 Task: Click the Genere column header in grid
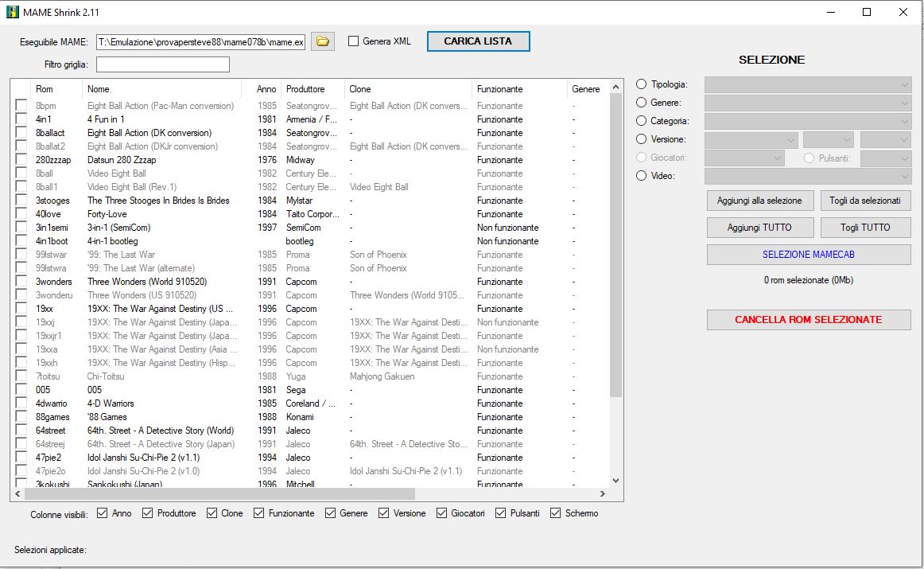(x=588, y=89)
